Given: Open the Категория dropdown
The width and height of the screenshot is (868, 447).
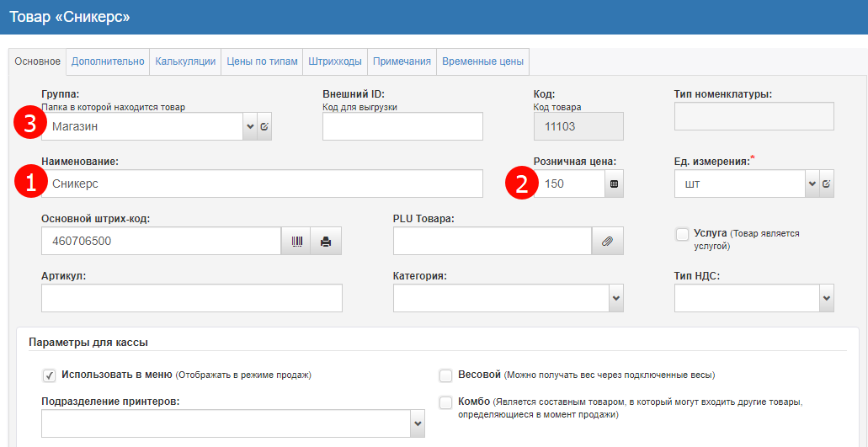Looking at the screenshot, I should 615,298.
